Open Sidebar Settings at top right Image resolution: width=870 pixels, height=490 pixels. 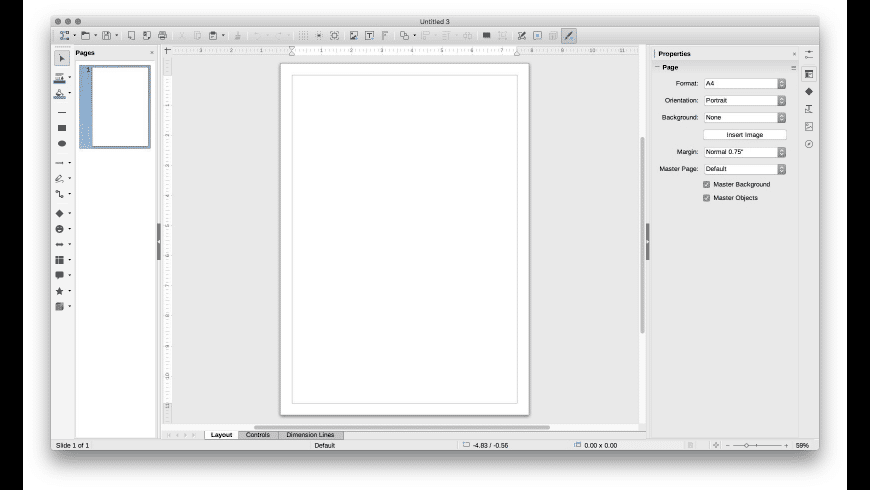pos(809,54)
